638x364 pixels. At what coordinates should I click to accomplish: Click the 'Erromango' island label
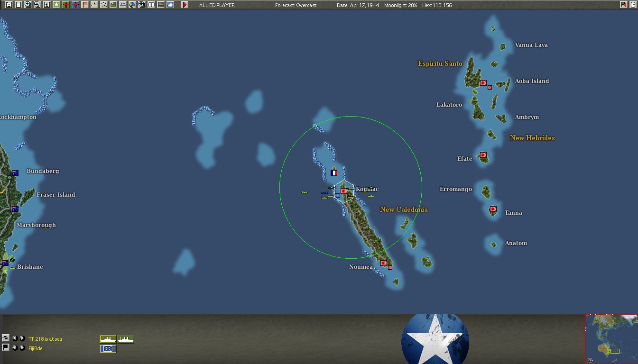tap(456, 189)
